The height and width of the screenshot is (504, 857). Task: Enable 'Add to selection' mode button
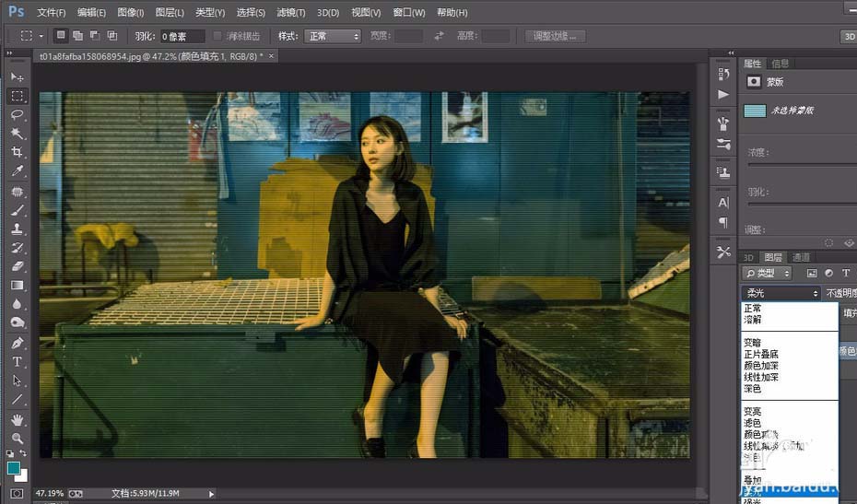(78, 36)
